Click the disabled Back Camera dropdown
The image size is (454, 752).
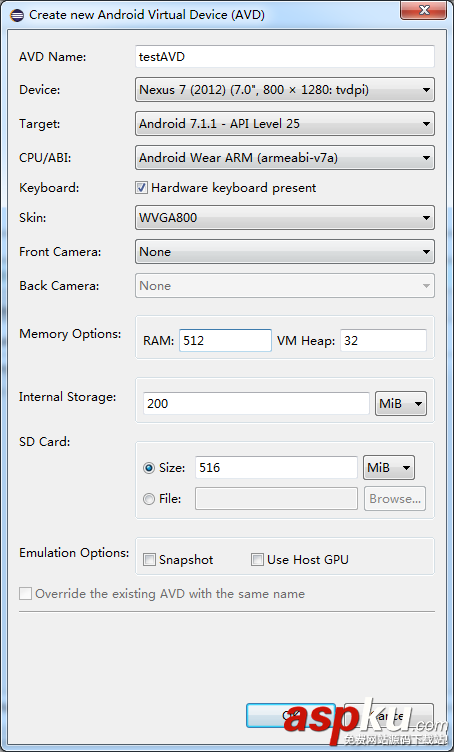(285, 286)
